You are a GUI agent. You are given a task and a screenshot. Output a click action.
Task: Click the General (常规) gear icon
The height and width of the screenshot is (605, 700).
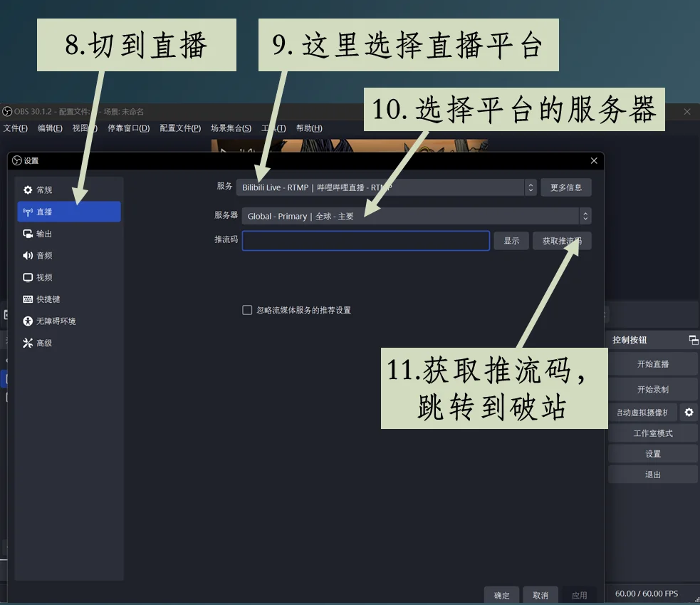(x=28, y=190)
